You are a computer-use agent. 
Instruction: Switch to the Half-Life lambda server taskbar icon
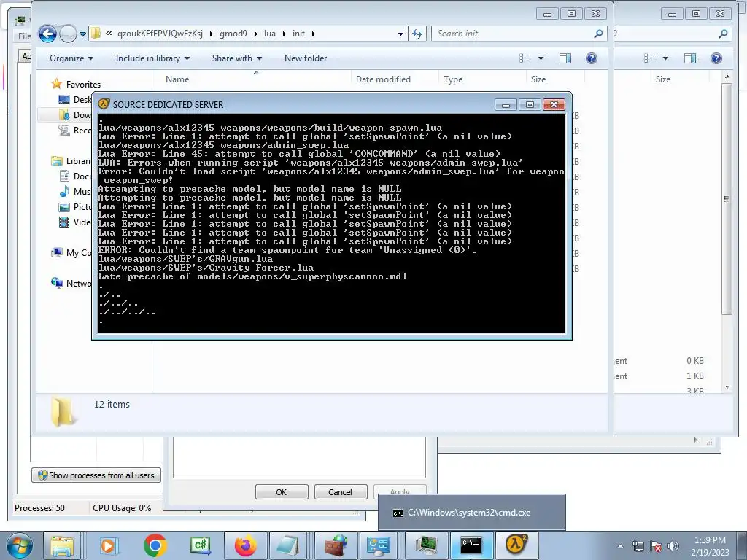click(x=516, y=545)
